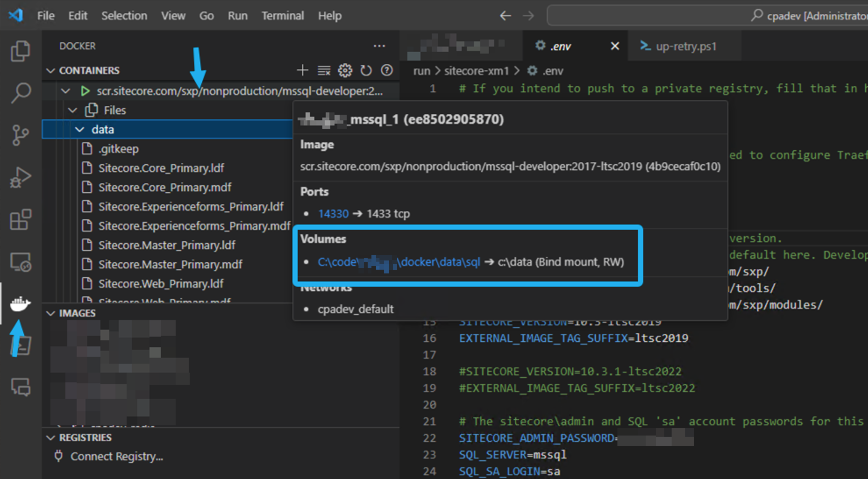868x479 pixels.
Task: Collapse the Files node chevron
Action: coord(72,110)
